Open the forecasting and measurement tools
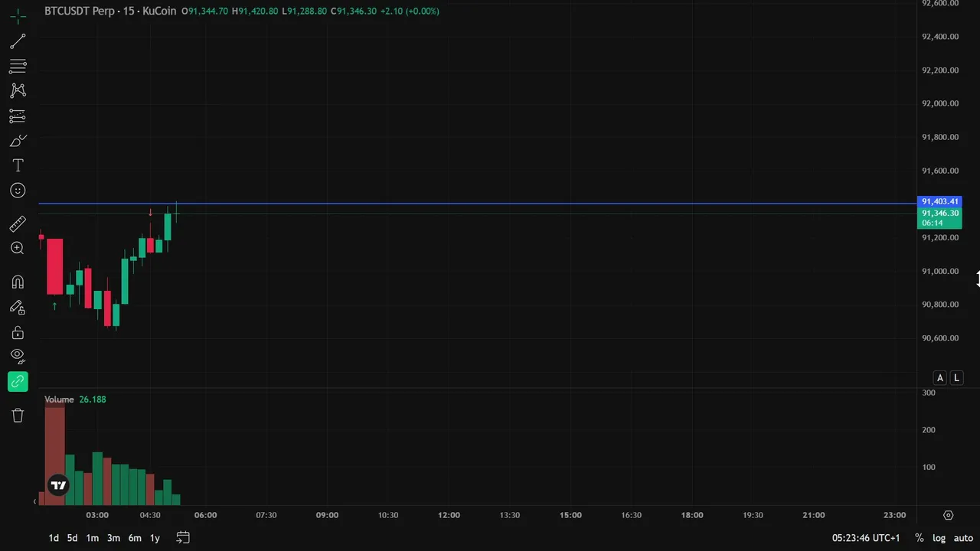Viewport: 980px width, 551px height. point(18,116)
